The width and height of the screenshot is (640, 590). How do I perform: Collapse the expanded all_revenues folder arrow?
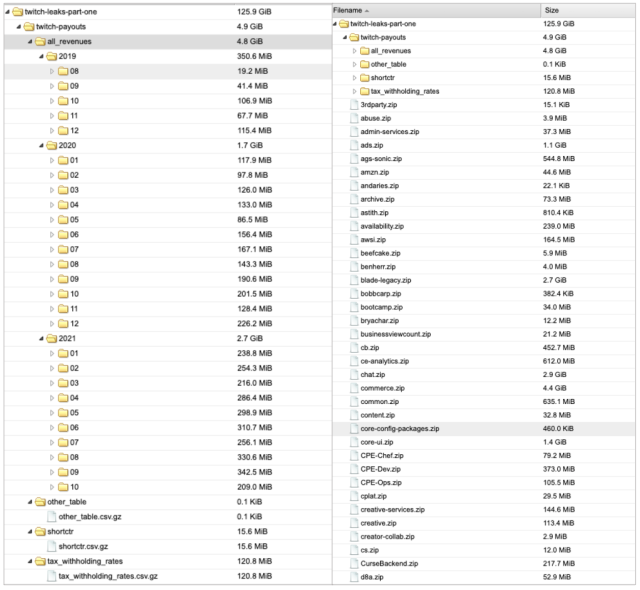tap(30, 42)
